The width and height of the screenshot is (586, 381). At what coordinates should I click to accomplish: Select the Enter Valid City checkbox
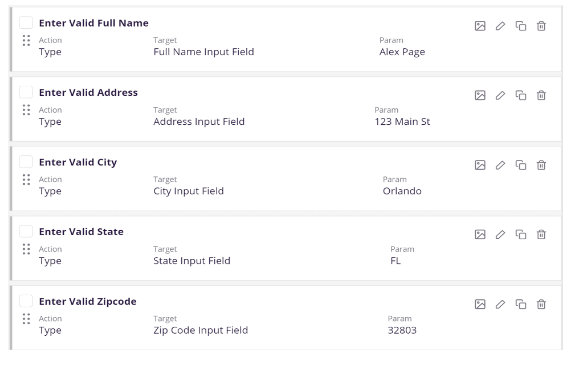tap(26, 162)
